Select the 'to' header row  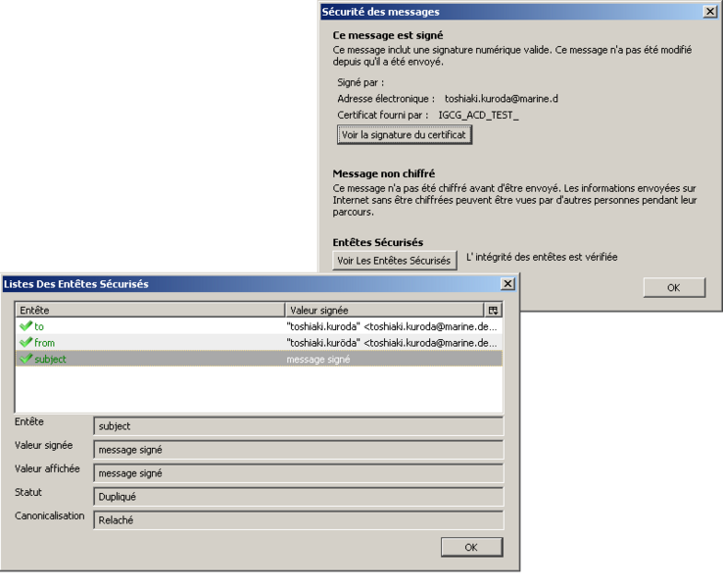(x=260, y=326)
